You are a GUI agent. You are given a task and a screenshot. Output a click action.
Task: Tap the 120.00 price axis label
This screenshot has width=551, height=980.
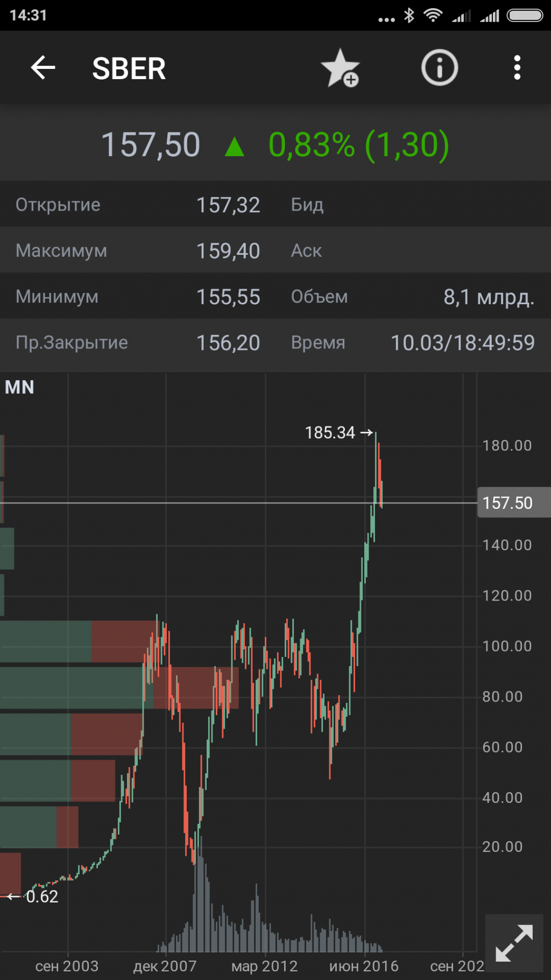(x=507, y=596)
